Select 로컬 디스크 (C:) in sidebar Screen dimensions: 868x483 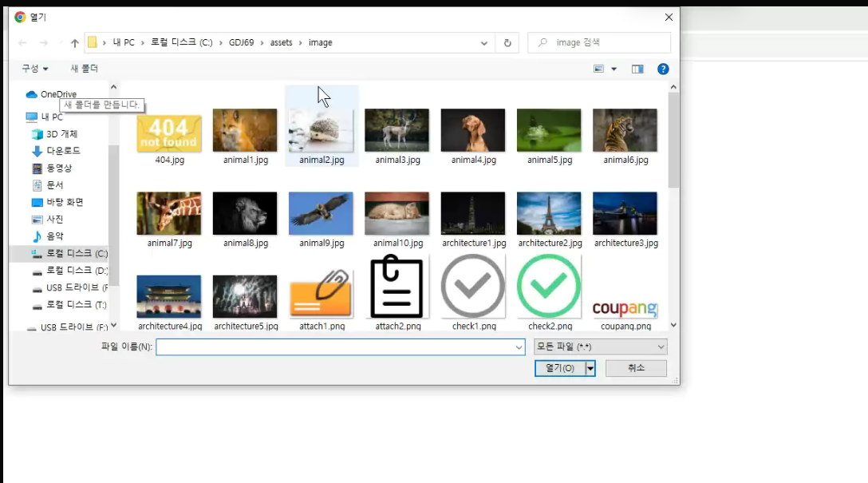69,253
